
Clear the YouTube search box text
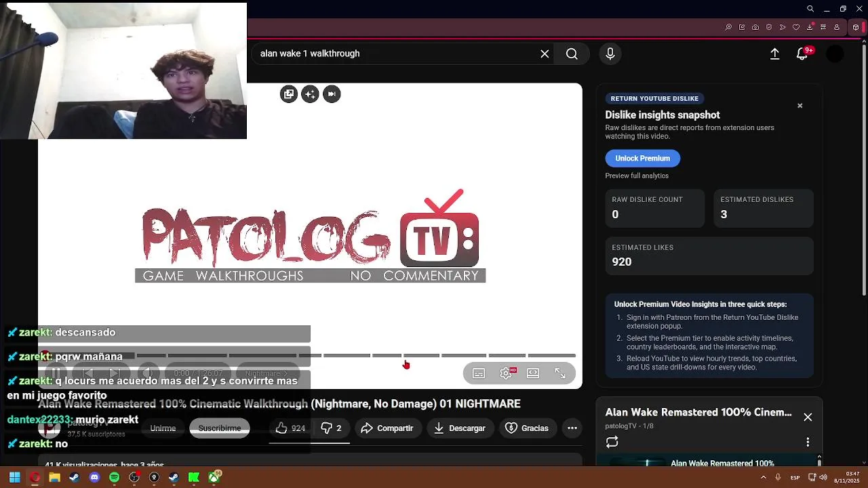[x=545, y=54]
